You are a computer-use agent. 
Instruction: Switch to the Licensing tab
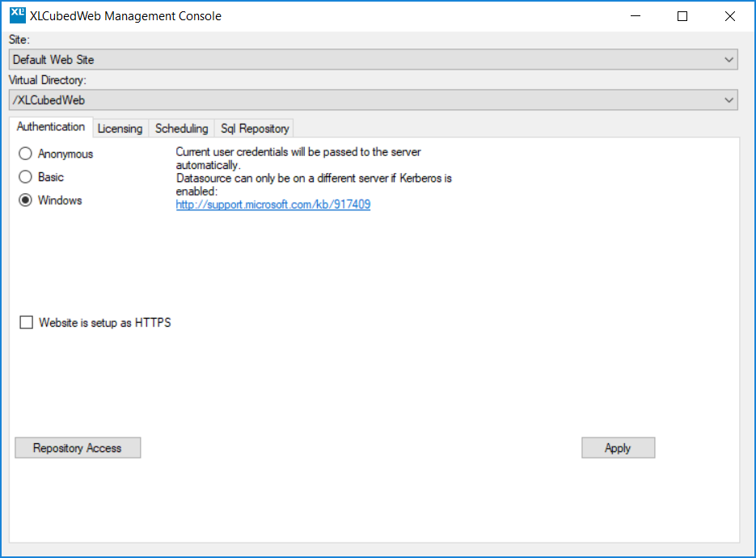click(x=120, y=129)
